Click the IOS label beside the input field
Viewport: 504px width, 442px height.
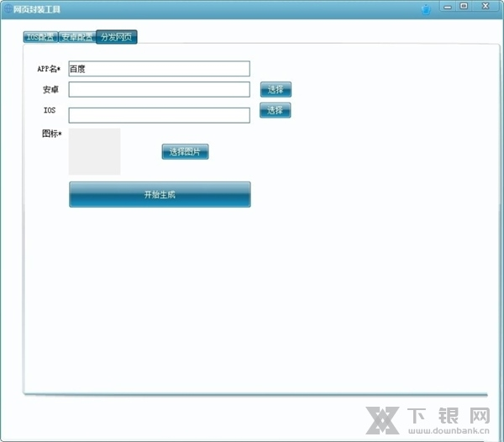click(50, 110)
